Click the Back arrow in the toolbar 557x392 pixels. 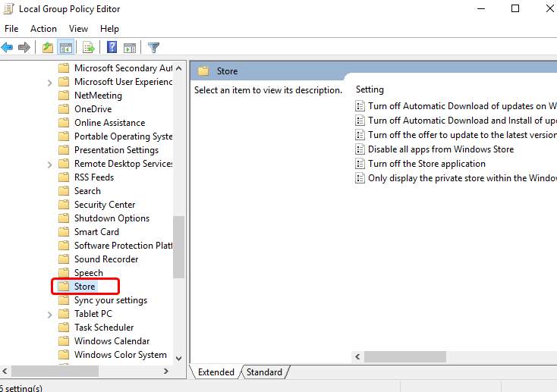tap(8, 47)
